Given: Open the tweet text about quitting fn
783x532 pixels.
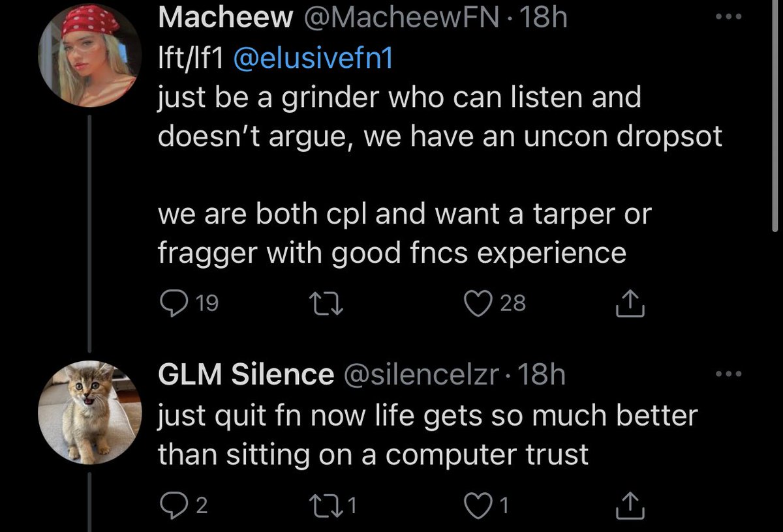Looking at the screenshot, I should click(x=427, y=434).
